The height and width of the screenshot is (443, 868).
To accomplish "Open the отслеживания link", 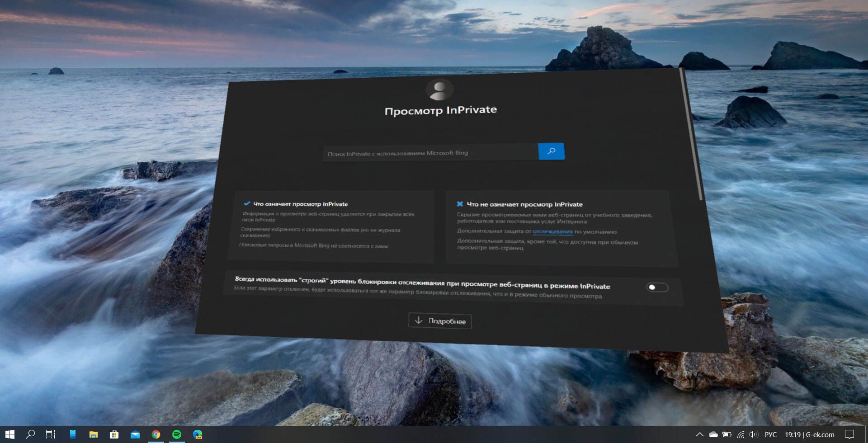I will pos(552,231).
